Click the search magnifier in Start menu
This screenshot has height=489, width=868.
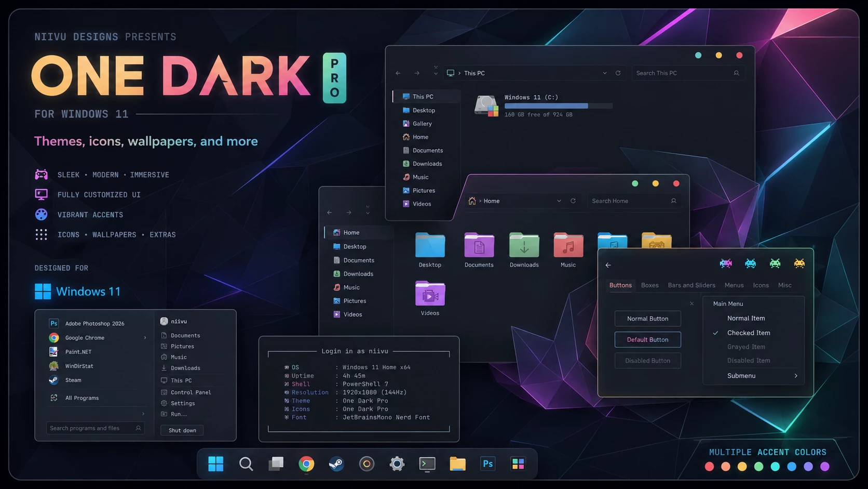click(138, 428)
